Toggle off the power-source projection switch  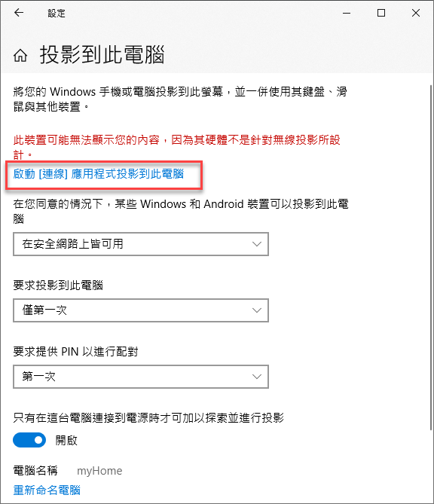(x=29, y=441)
